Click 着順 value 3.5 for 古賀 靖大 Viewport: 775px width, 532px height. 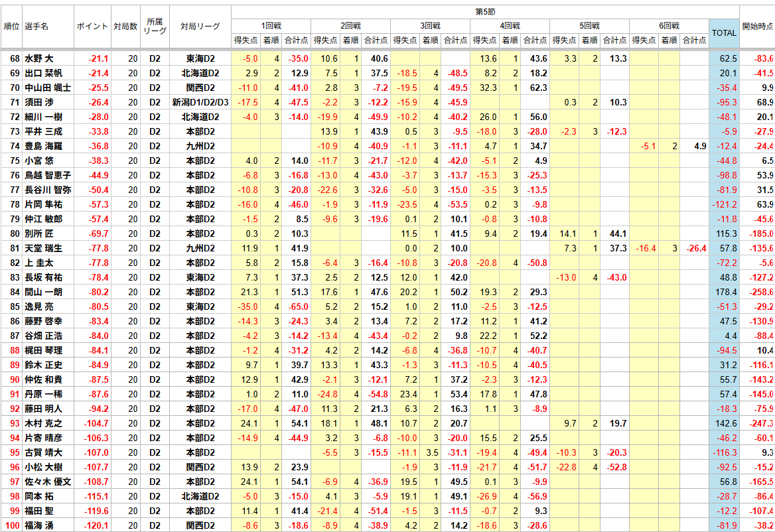[x=433, y=452]
